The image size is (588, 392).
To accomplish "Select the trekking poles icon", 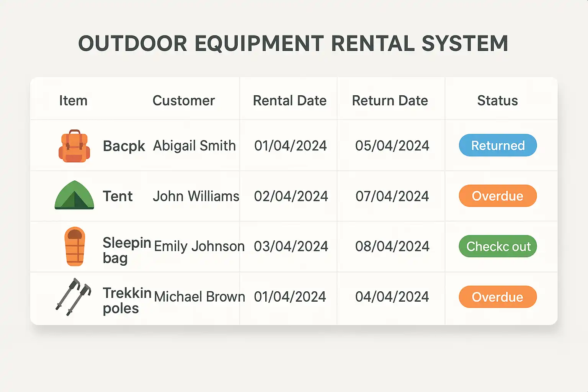I will [x=73, y=297].
